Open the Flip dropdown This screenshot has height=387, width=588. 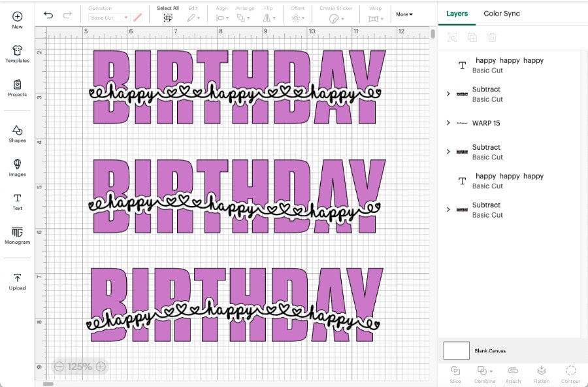(x=269, y=18)
